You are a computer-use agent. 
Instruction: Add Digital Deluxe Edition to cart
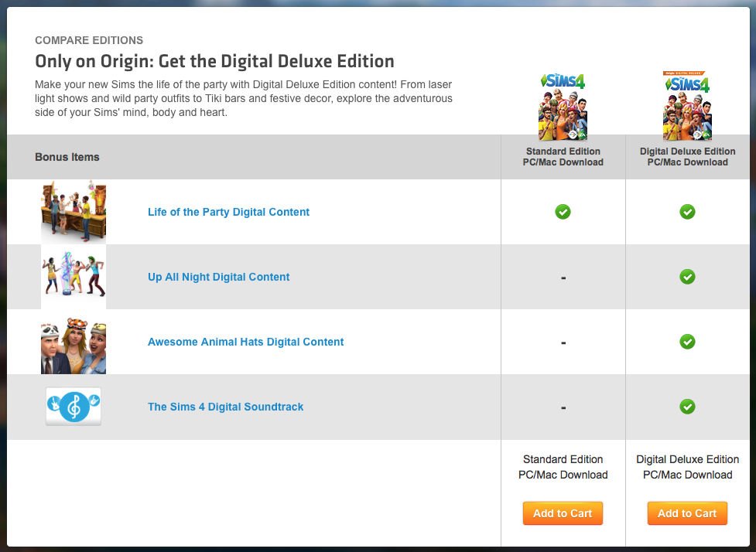click(x=687, y=513)
